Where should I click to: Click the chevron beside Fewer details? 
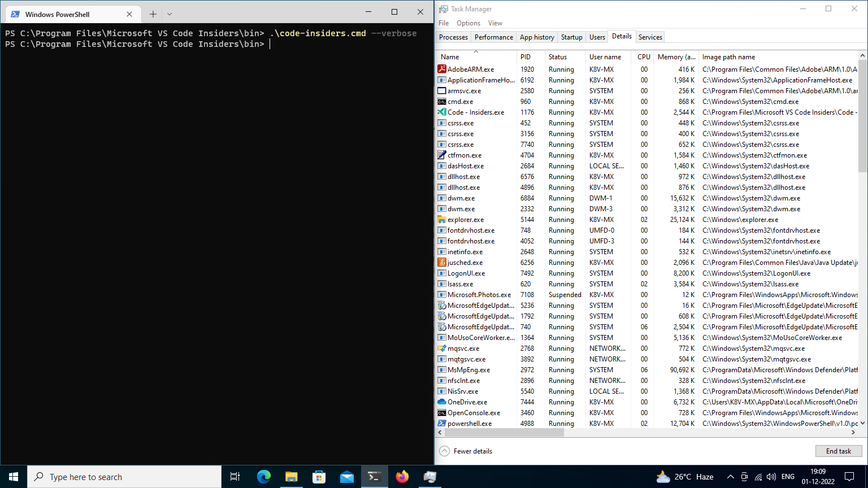(x=444, y=451)
